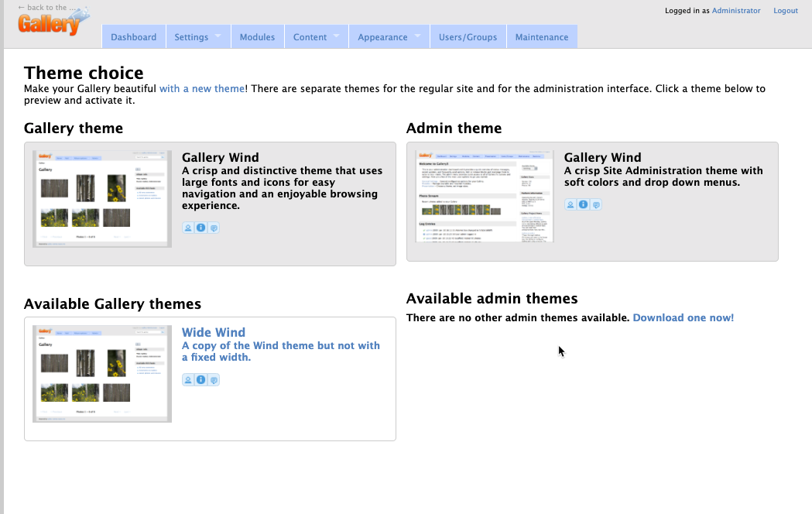
Task: Click Gallery theme's Gallery Wind preview thumbnail
Action: (102, 199)
